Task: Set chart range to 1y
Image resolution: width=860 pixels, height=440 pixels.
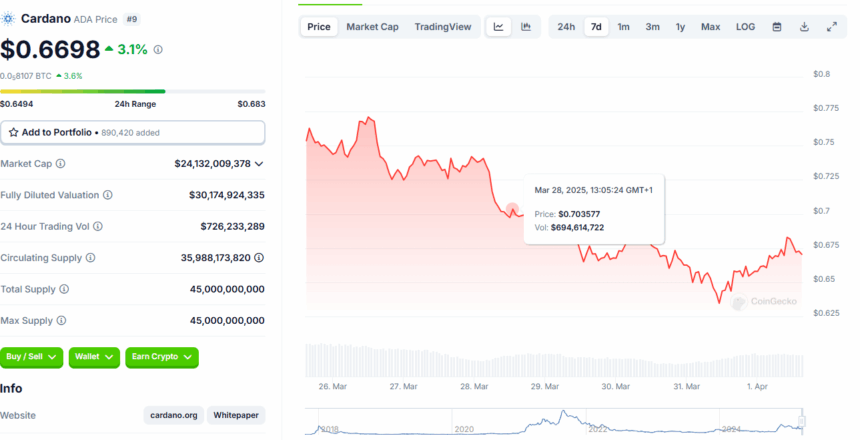Action: coord(681,27)
